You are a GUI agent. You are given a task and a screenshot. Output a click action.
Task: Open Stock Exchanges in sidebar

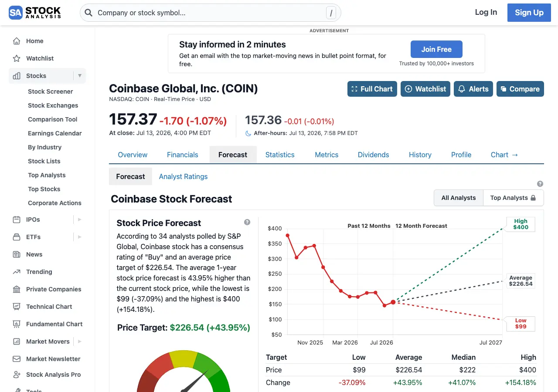53,105
